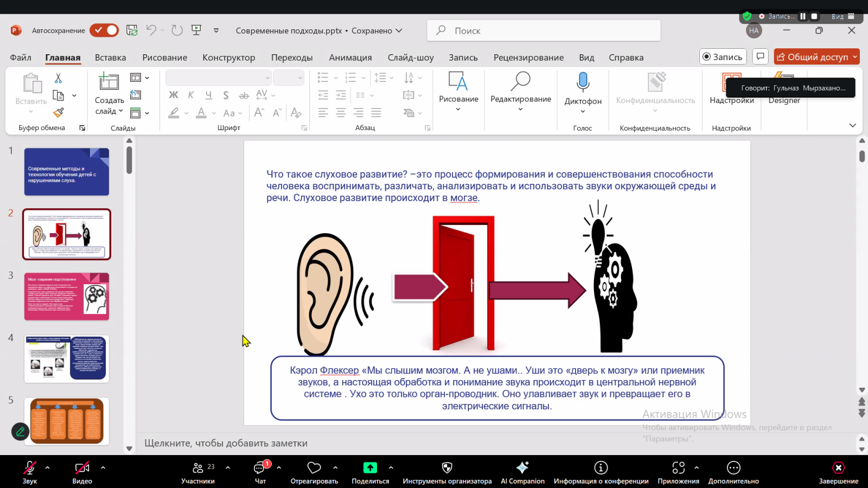Collapse the ribbon with the chevron

click(852, 125)
